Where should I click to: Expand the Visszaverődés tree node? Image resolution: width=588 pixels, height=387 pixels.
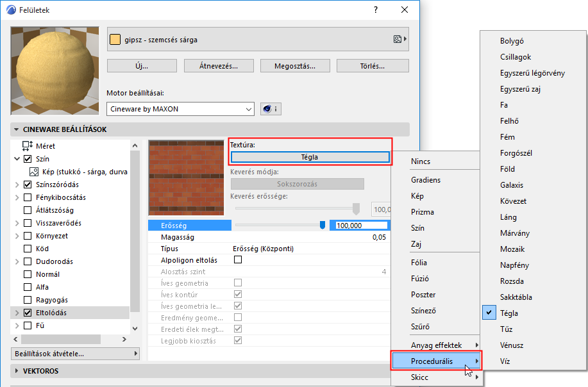pos(17,223)
